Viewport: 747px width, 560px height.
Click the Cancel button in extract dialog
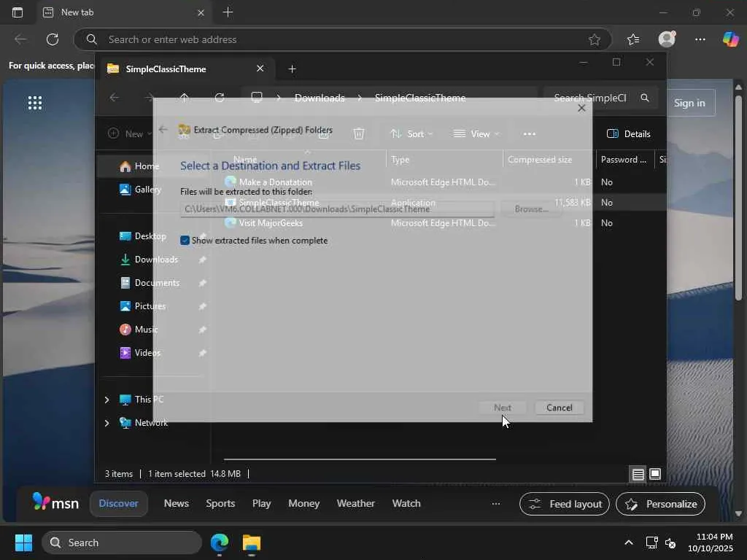[559, 408]
